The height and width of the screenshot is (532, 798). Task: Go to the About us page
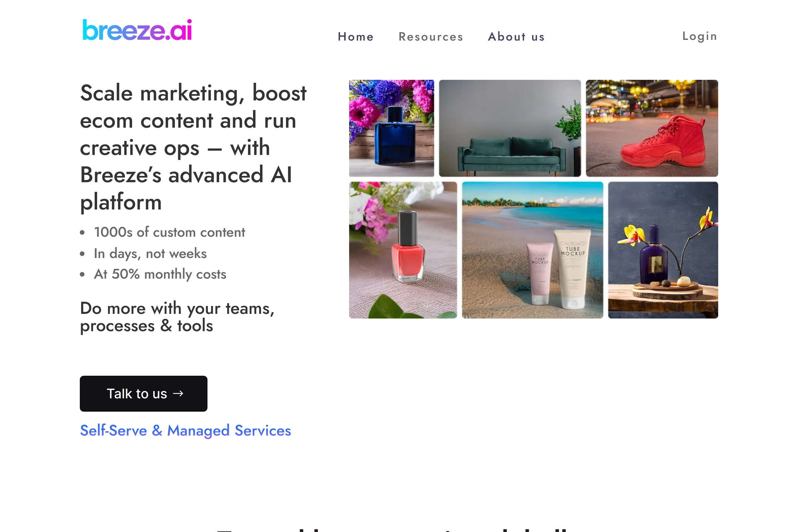point(516,37)
